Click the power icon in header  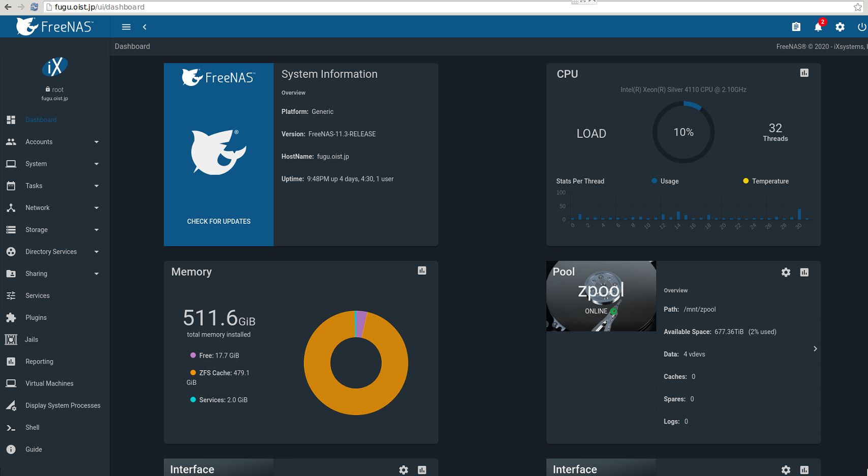(861, 27)
